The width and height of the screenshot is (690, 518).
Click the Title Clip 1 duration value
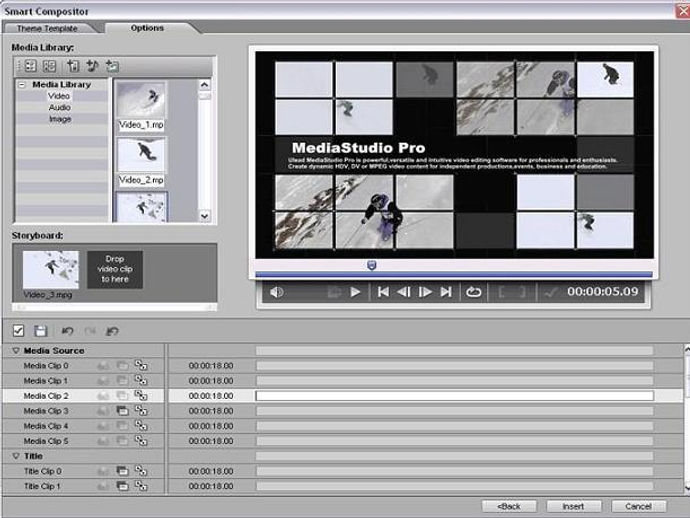pos(211,486)
